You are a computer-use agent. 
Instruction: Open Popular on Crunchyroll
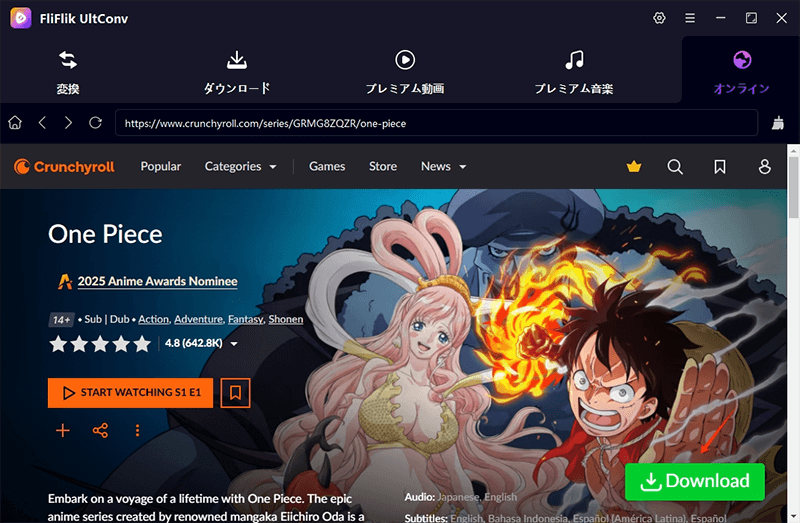(x=161, y=166)
